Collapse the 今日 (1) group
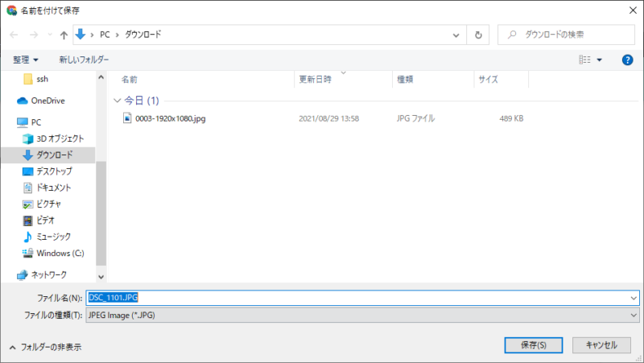This screenshot has height=363, width=644. point(118,101)
